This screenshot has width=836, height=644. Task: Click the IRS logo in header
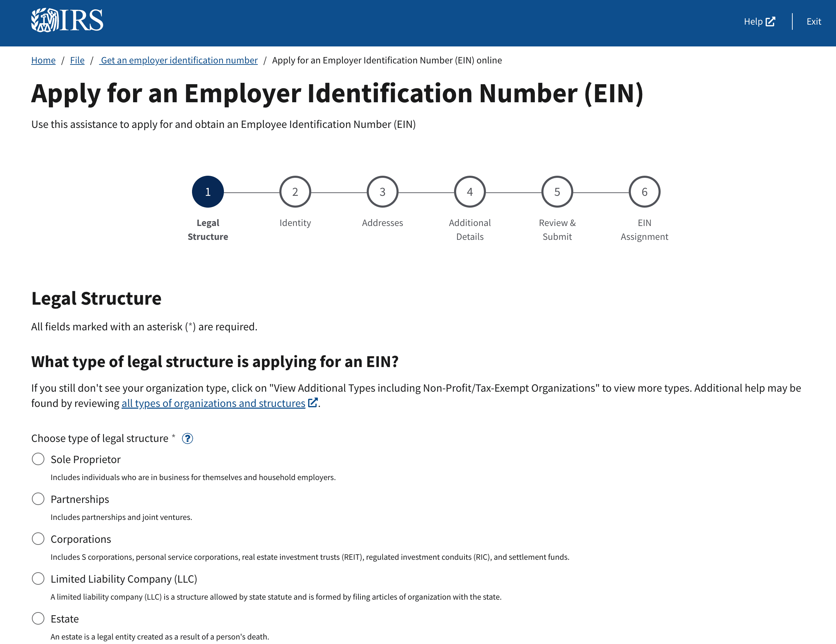(67, 20)
